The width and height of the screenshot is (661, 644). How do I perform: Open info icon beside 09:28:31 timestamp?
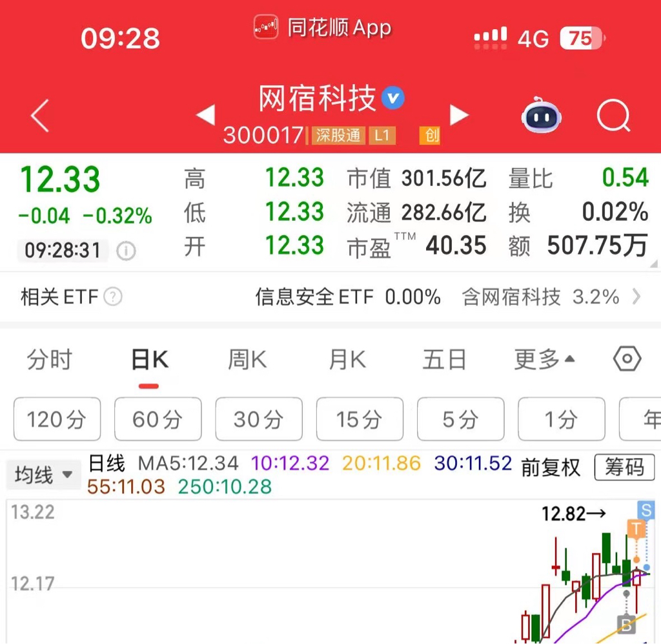tap(126, 251)
